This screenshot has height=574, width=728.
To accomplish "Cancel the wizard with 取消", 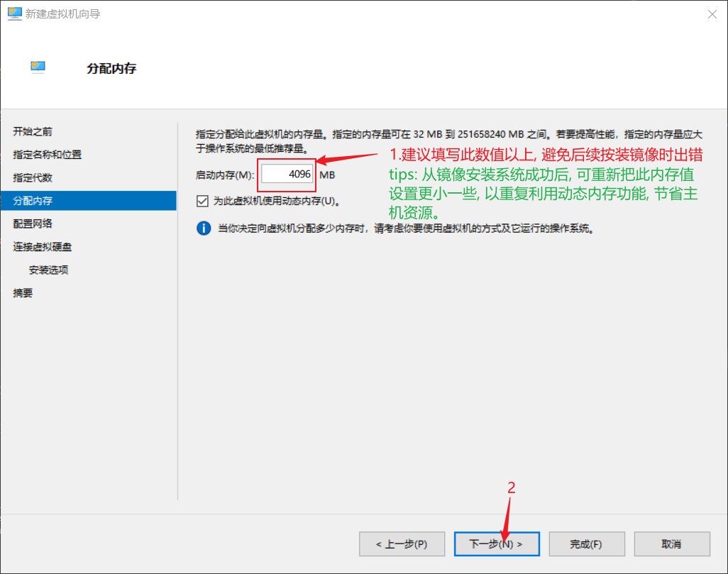I will click(671, 544).
